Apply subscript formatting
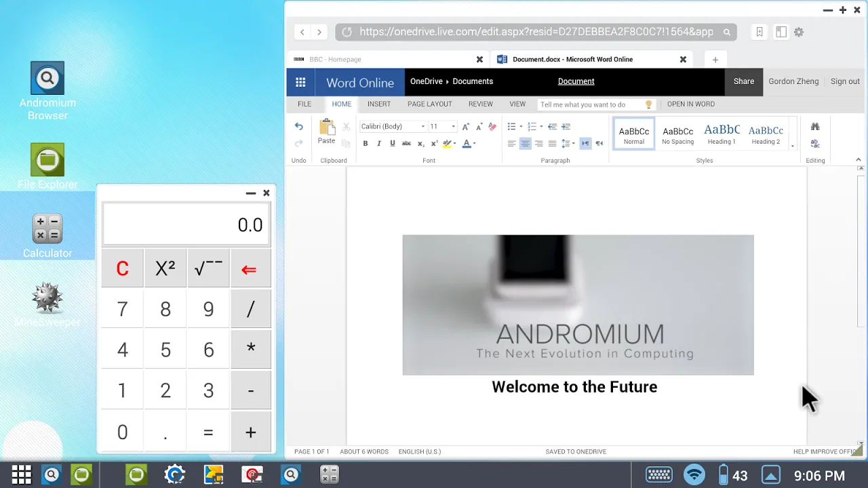The image size is (868, 488). (420, 144)
